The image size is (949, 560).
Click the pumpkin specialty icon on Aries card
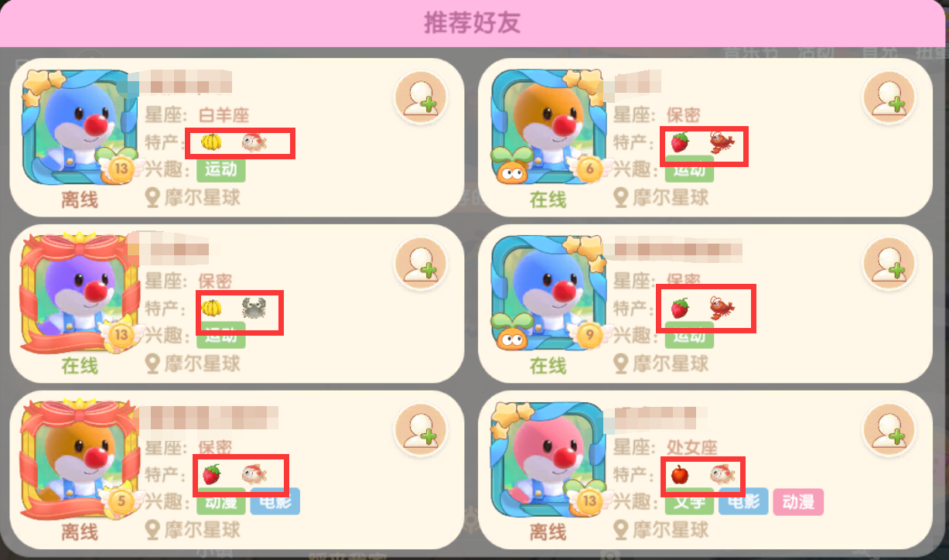pos(210,142)
